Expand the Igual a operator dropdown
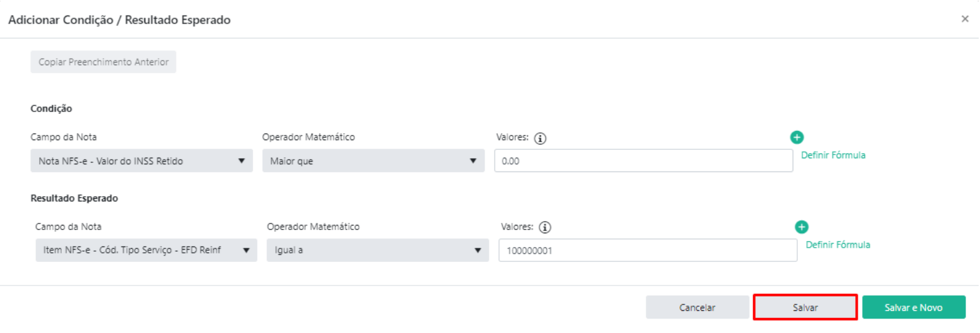The height and width of the screenshot is (333, 980). point(377,250)
